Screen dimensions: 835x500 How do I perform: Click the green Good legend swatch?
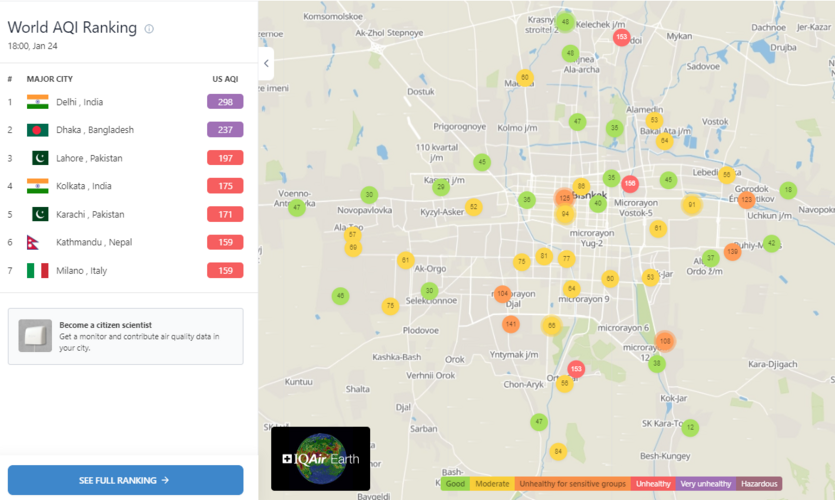pyautogui.click(x=455, y=484)
